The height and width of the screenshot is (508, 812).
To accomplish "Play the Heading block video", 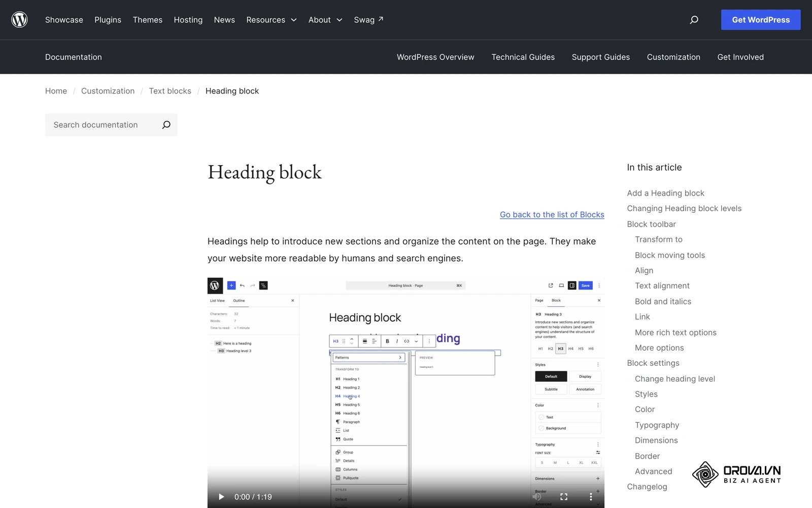I will [221, 497].
